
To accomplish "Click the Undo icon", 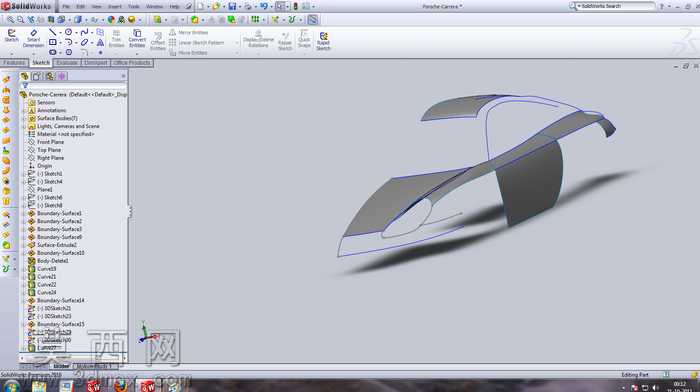I will [x=264, y=6].
